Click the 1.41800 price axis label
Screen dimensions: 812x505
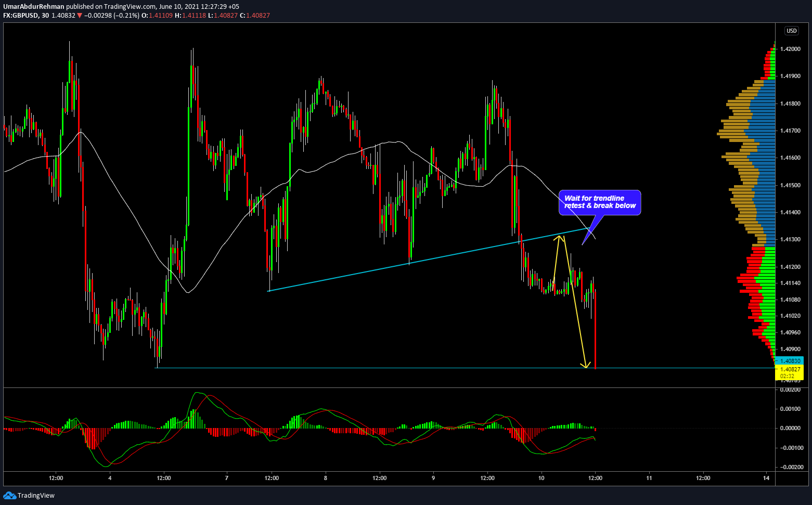click(x=790, y=103)
